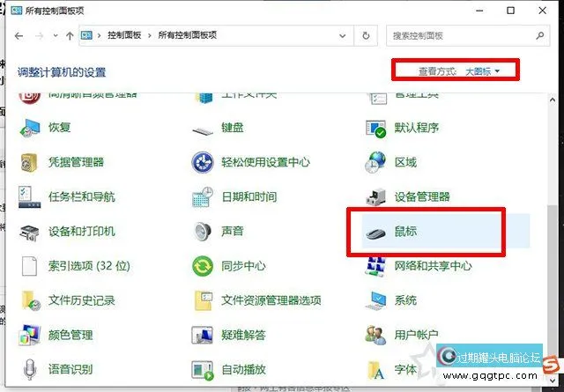
Task: Click the 语音识别 microphone icon
Action: (29, 370)
